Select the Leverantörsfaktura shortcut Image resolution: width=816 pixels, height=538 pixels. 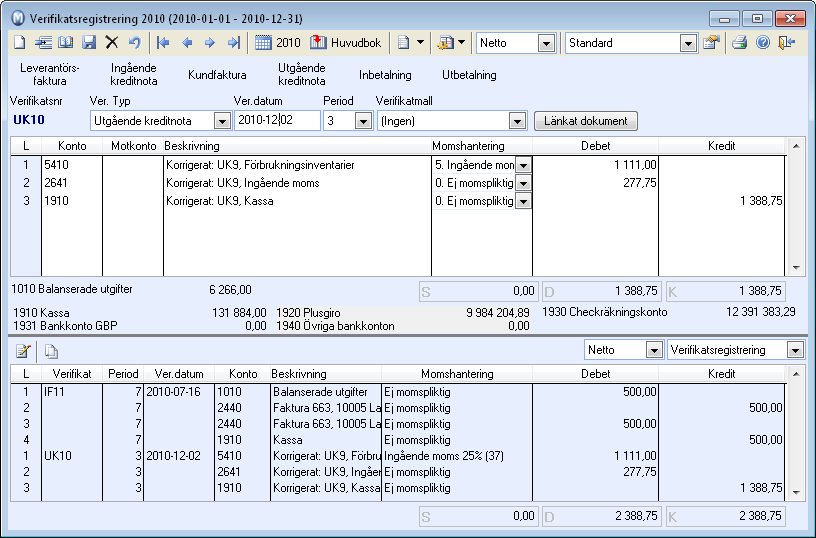click(x=49, y=74)
